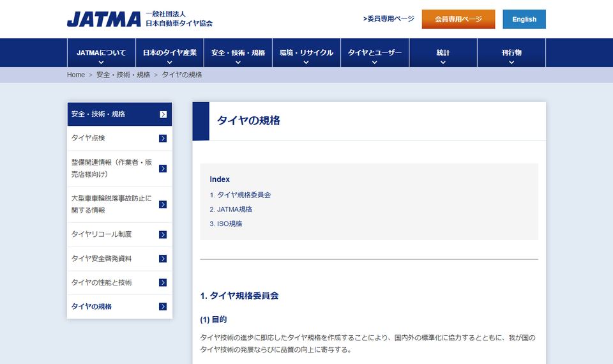Select 整備関連情報（作業者・販売店様向け） in sidebar
Screen dimensions: 613x364
click(119, 169)
